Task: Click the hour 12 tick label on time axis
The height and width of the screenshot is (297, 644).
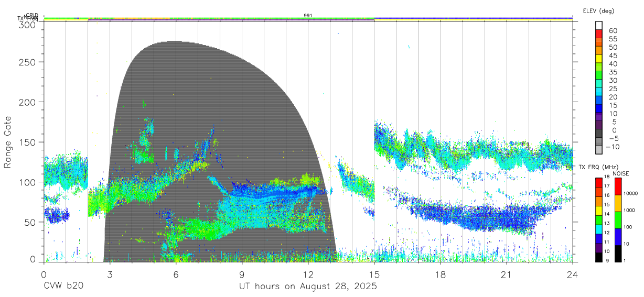Action: [308, 275]
